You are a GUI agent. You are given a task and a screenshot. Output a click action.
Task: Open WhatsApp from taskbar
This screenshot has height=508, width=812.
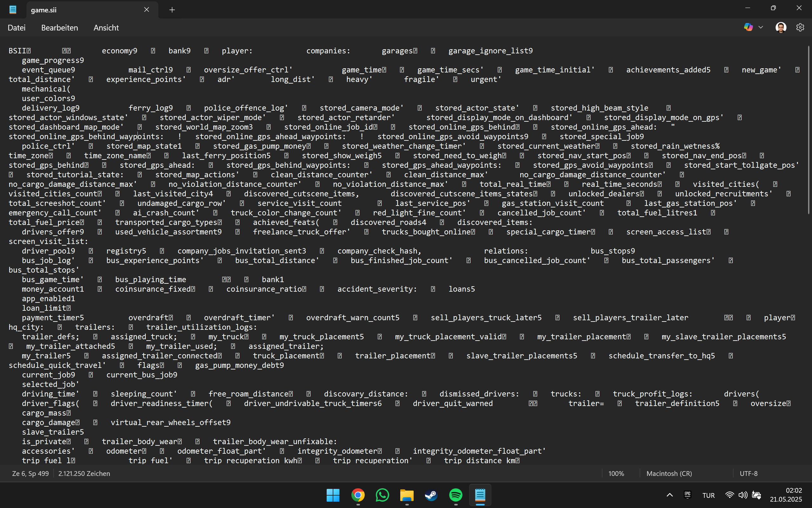click(x=382, y=495)
